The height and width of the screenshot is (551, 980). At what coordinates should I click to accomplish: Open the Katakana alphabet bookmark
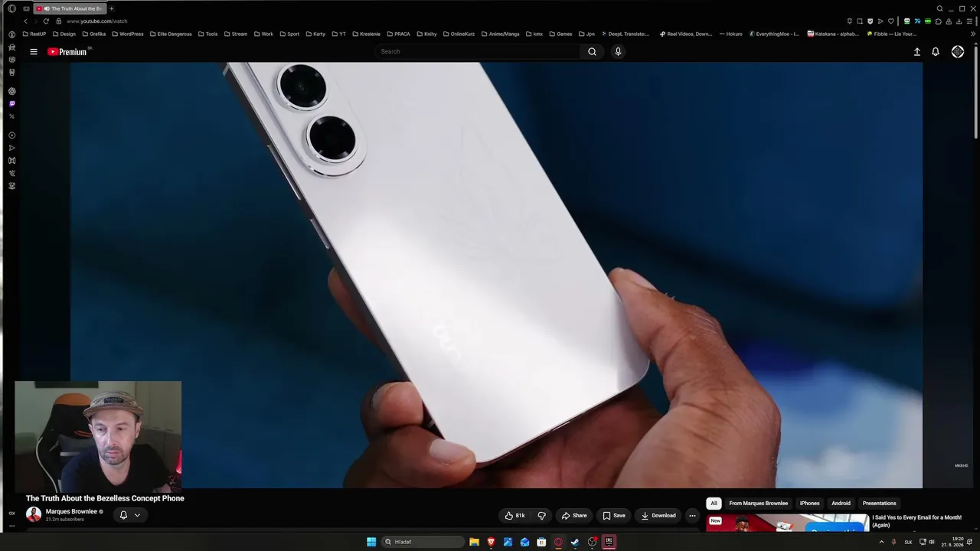click(x=833, y=34)
